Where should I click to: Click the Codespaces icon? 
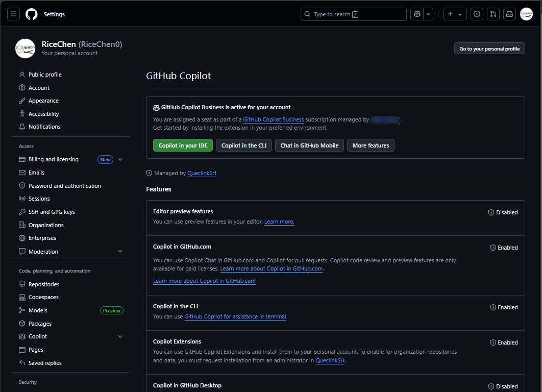coord(22,297)
